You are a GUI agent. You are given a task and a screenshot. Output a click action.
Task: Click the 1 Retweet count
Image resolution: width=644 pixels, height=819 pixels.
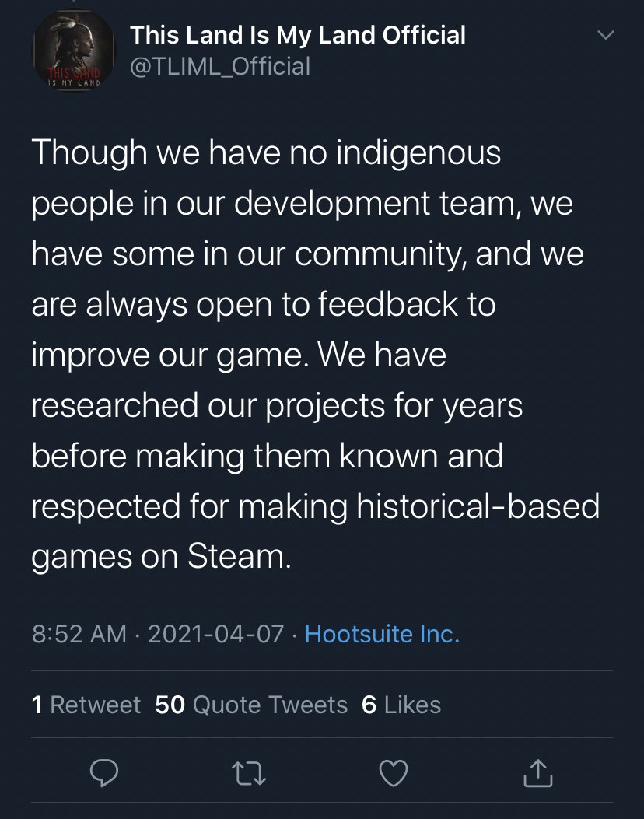pyautogui.click(x=85, y=705)
